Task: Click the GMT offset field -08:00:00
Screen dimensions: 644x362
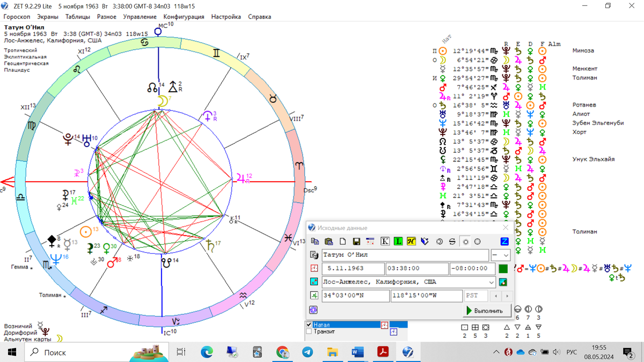Action: tap(472, 269)
